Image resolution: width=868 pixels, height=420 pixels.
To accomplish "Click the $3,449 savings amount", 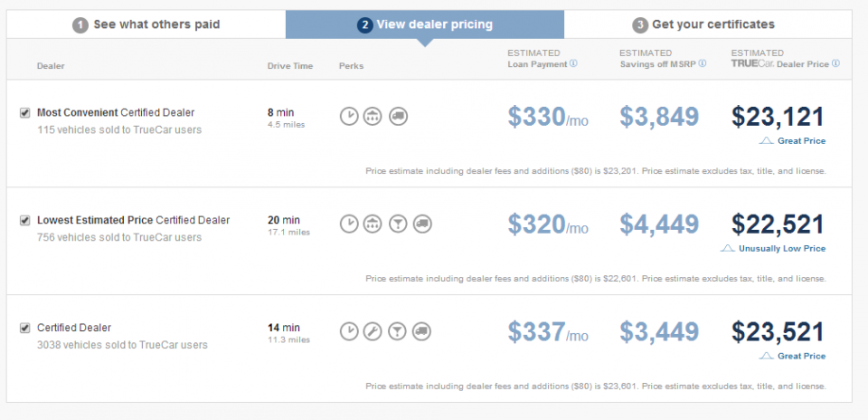I will [x=659, y=332].
